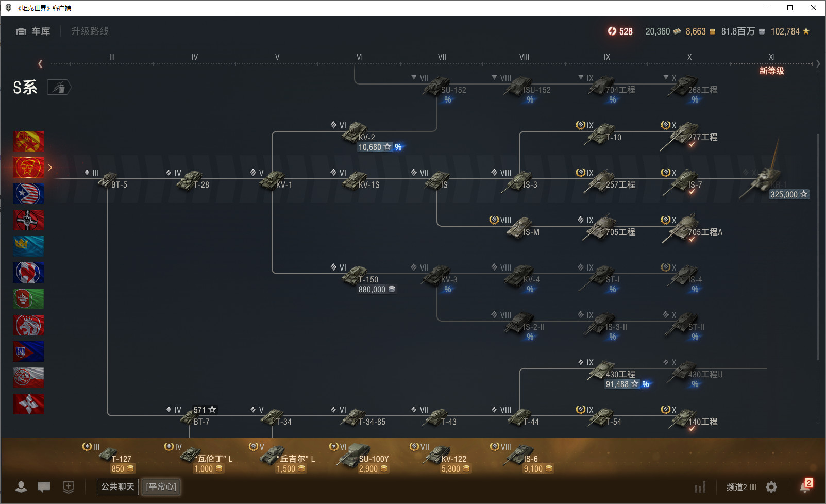Select the China nation flag with yellow star
The width and height of the screenshot is (826, 504).
click(28, 141)
